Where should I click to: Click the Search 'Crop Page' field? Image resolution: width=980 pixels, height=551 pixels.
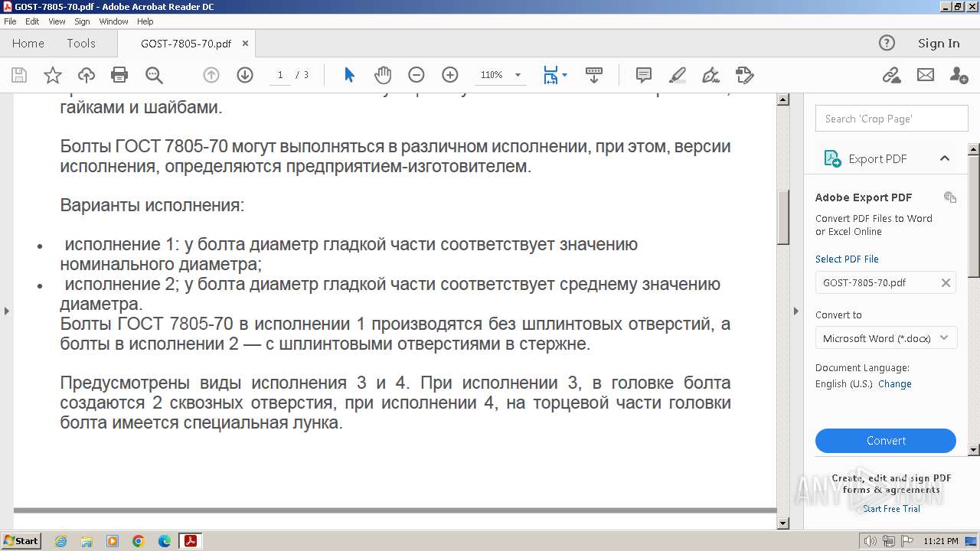coord(892,119)
